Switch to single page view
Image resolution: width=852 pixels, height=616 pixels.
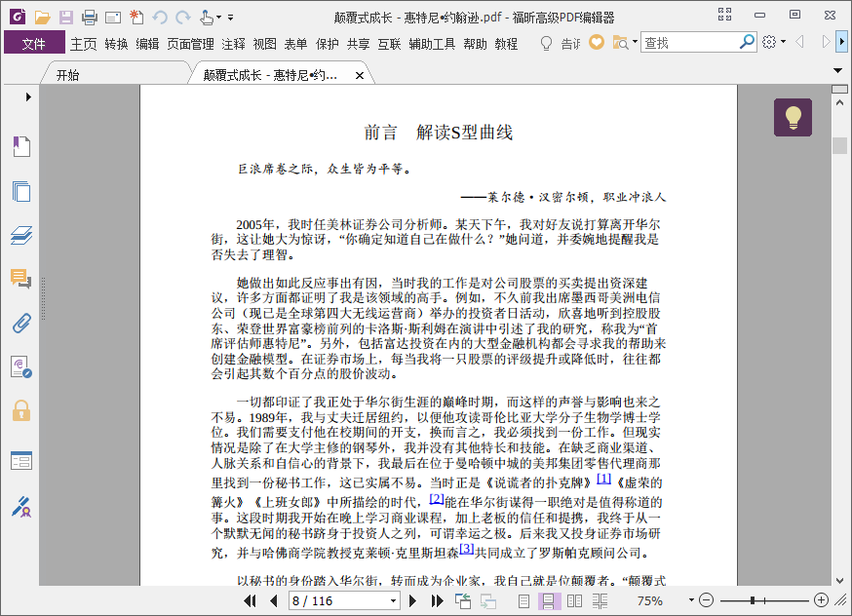pyautogui.click(x=523, y=600)
